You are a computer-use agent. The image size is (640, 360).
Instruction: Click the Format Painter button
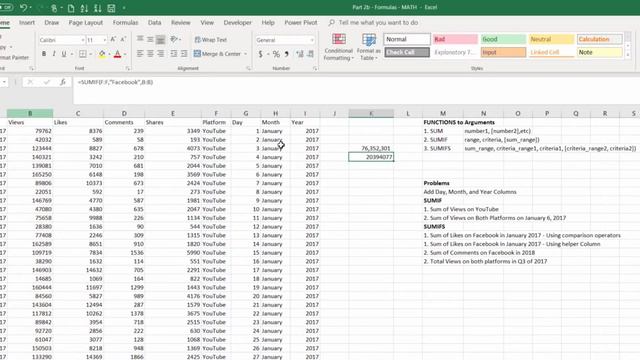14,58
